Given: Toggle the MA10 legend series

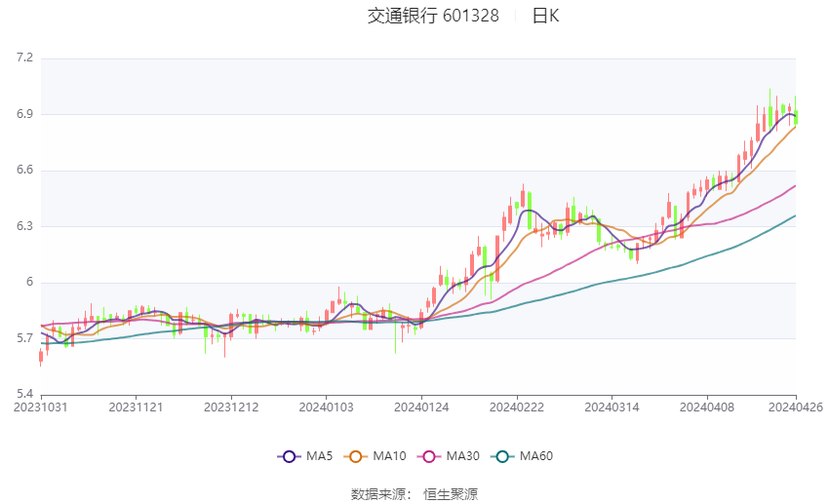Looking at the screenshot, I should pyautogui.click(x=375, y=456).
